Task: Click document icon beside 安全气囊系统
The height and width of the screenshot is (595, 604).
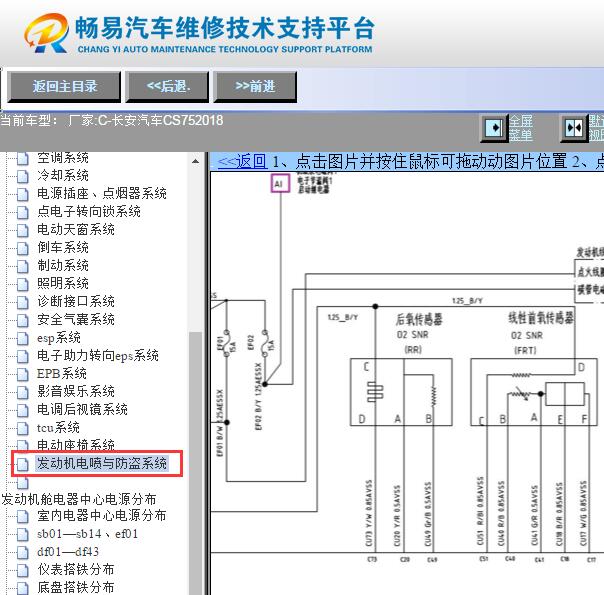Action: pos(23,320)
